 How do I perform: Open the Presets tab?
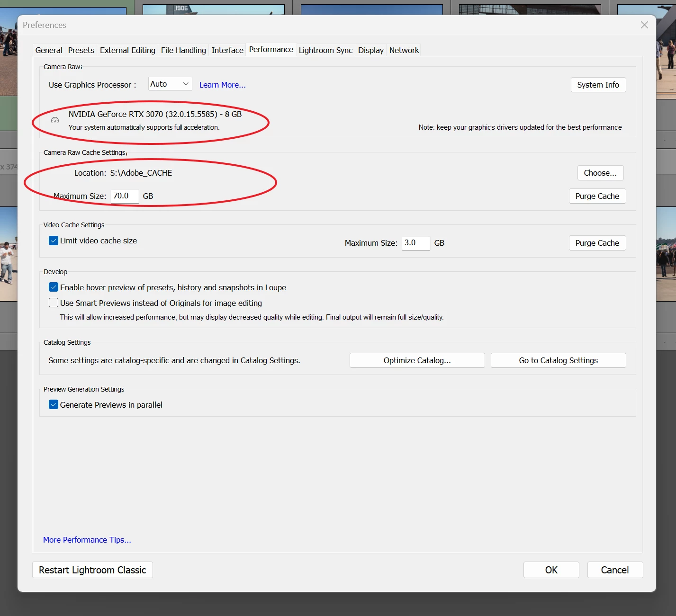[81, 50]
